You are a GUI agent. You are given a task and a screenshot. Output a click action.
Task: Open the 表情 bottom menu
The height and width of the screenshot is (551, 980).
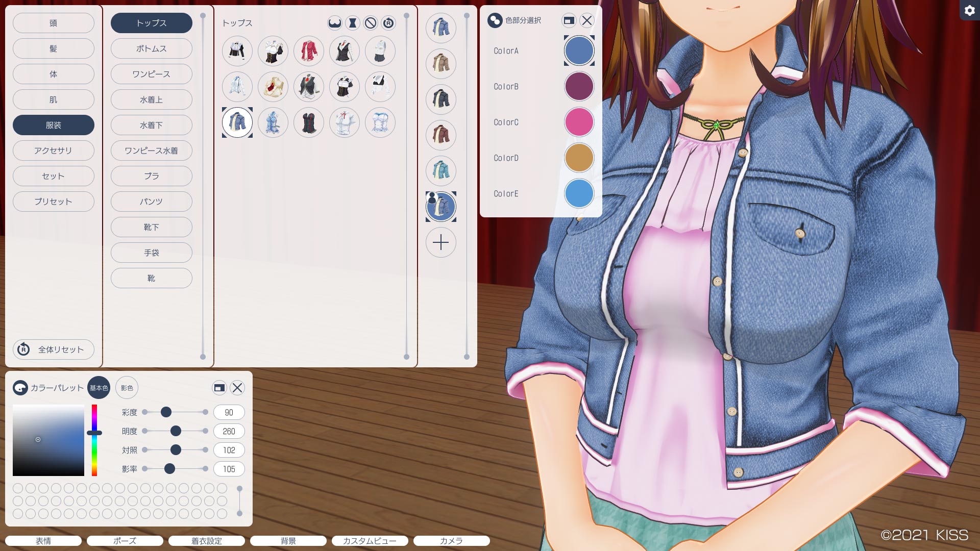point(43,541)
